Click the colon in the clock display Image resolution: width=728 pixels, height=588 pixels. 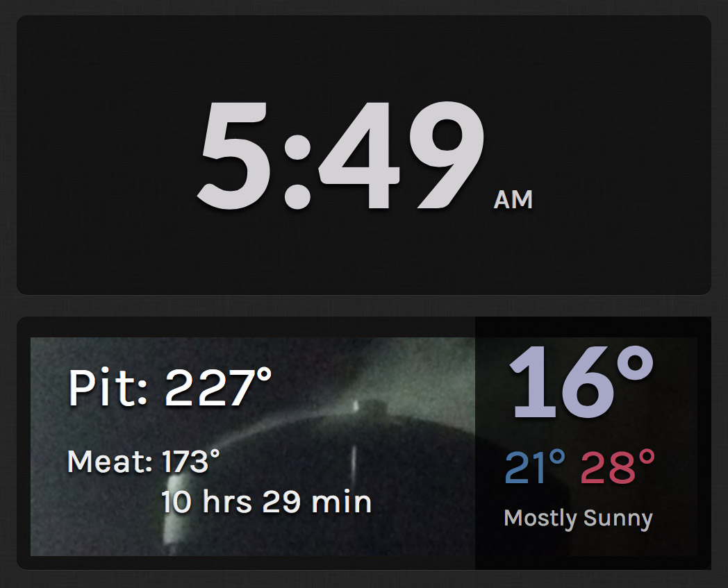[297, 171]
